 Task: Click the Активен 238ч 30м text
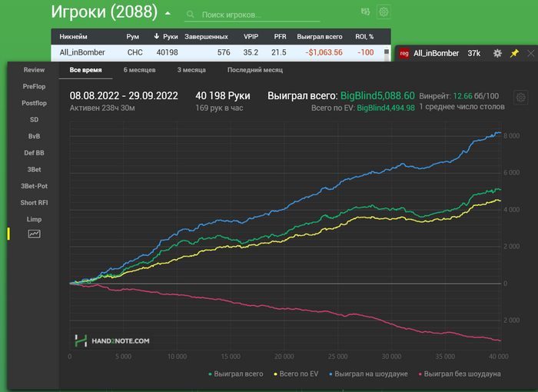click(102, 108)
